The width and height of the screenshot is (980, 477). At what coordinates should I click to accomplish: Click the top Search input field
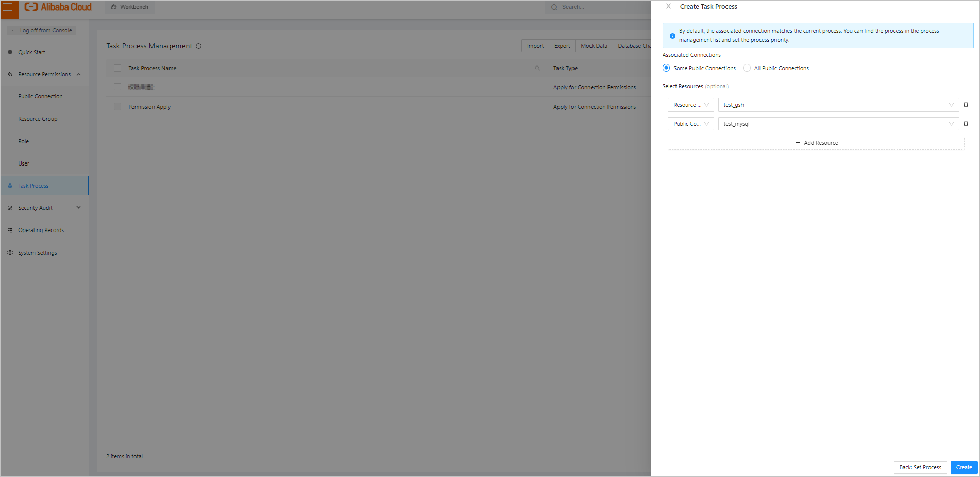599,7
